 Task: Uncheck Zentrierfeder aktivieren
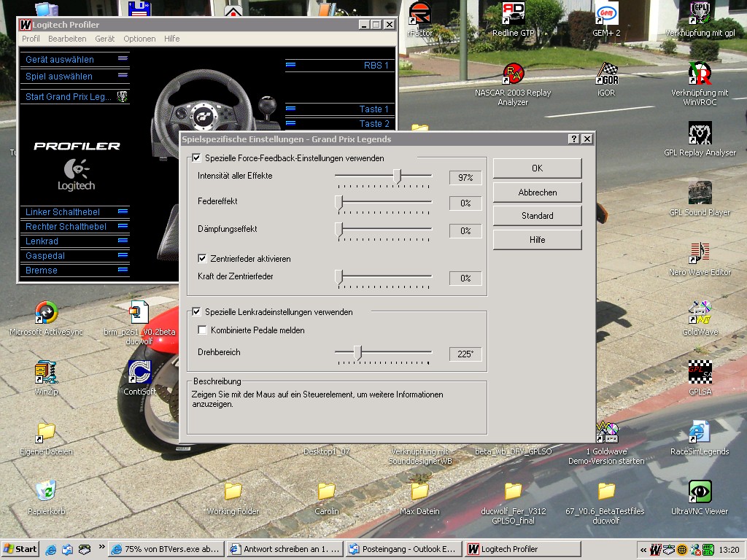[203, 258]
